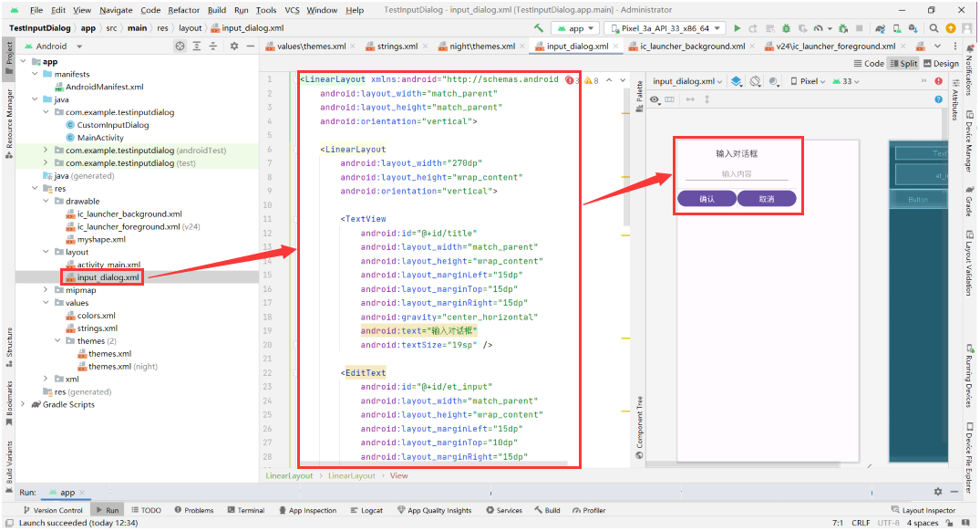This screenshot has width=980, height=531.
Task: Open the Android project view dropdown
Action: point(54,47)
